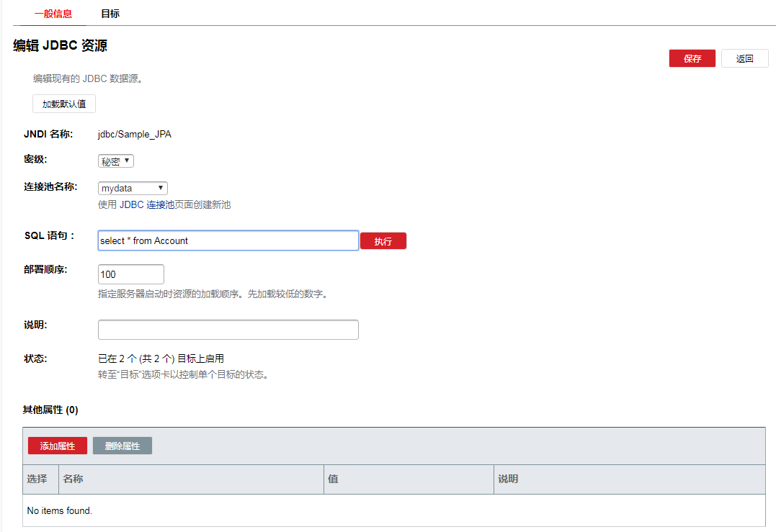
Task: Click the 说明 column header in table
Action: tap(508, 479)
